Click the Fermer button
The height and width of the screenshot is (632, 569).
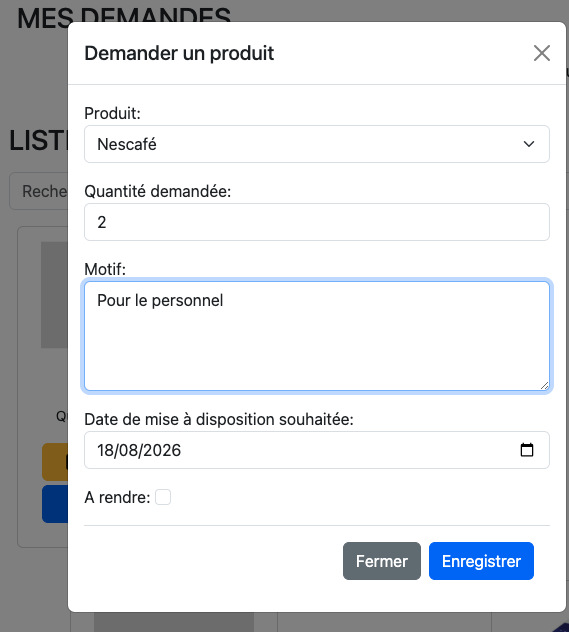point(382,561)
